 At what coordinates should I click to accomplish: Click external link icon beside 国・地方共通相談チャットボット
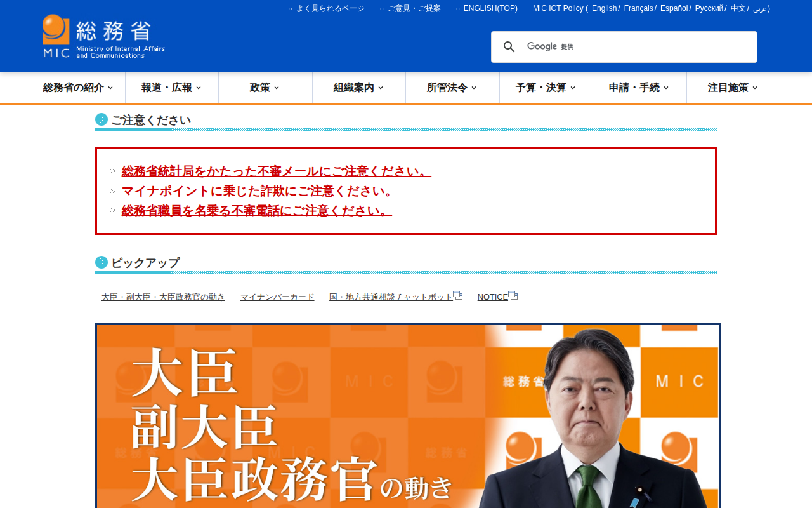[x=457, y=294]
